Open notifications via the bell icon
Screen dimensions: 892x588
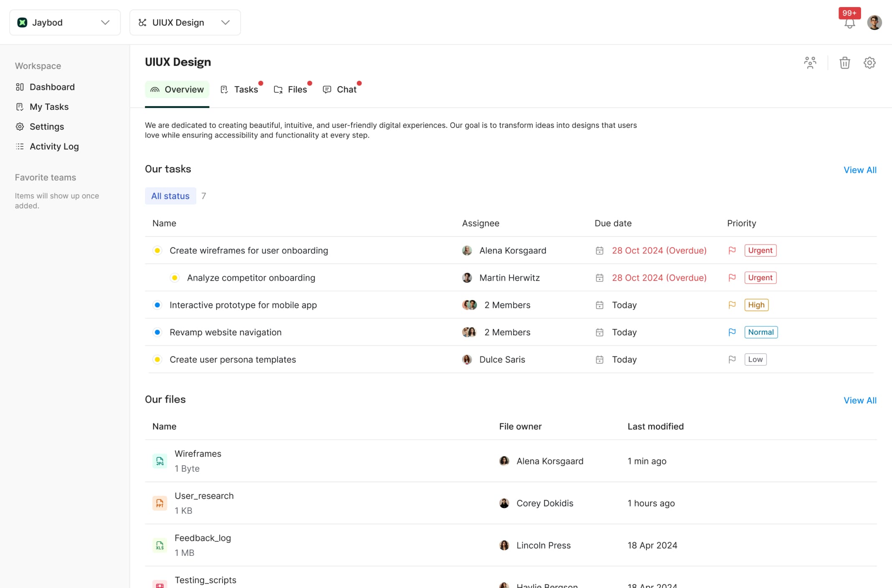pyautogui.click(x=849, y=24)
